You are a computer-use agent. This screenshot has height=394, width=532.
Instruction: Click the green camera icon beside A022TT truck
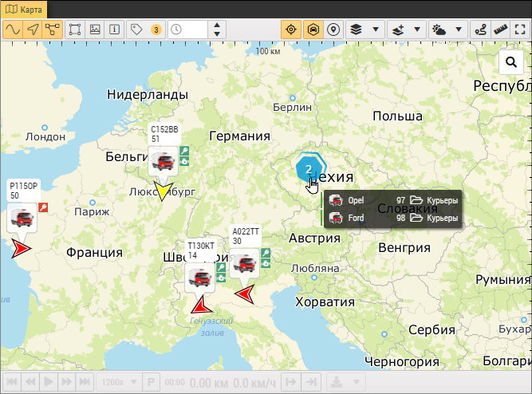point(266,263)
